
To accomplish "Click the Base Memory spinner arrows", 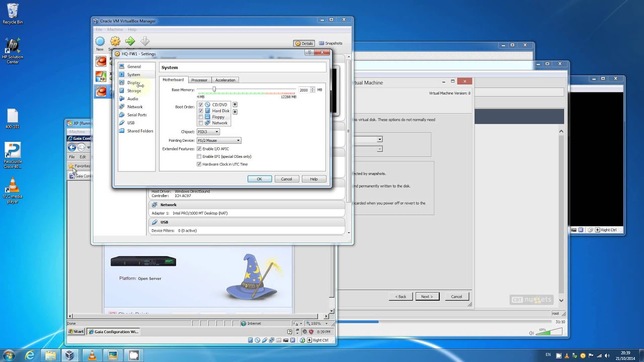I will [312, 89].
